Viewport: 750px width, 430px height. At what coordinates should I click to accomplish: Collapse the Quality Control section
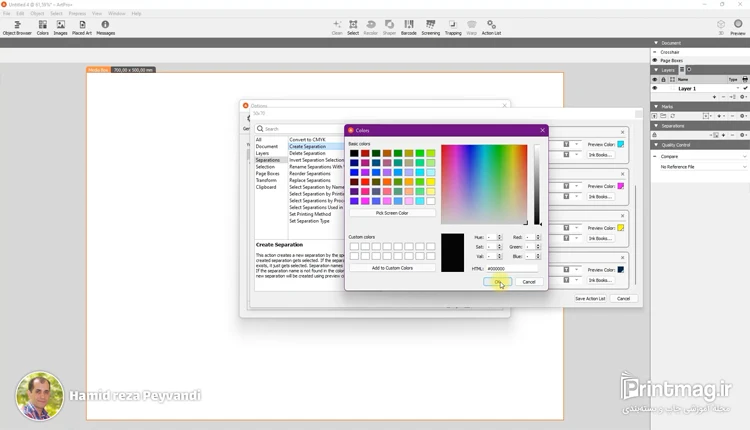pos(656,145)
